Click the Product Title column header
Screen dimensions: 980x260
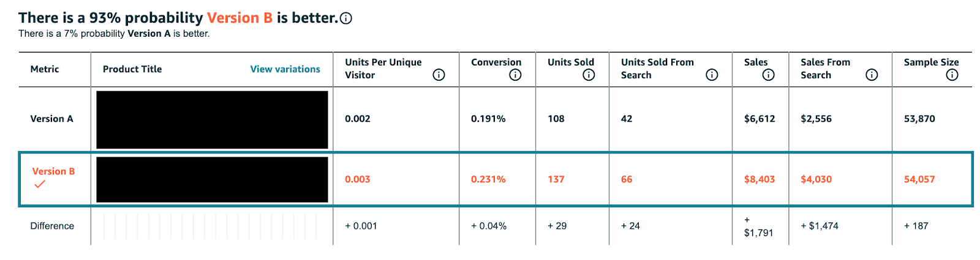pyautogui.click(x=132, y=69)
